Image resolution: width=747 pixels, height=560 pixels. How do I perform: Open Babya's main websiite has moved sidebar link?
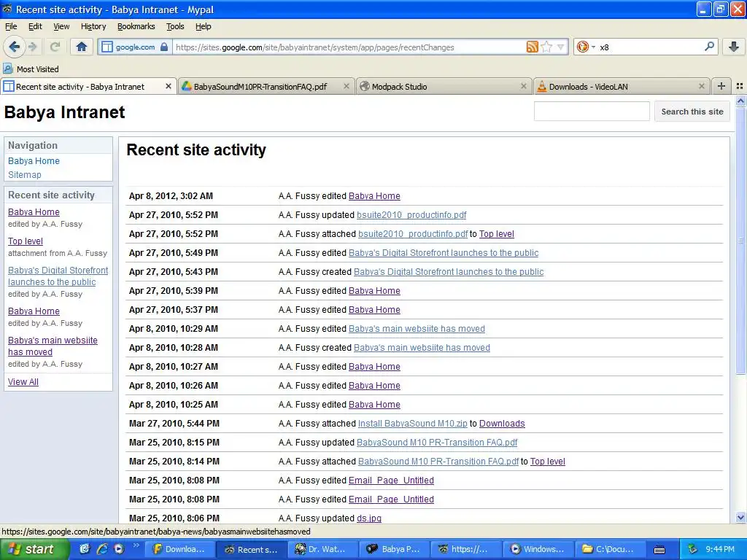click(53, 346)
